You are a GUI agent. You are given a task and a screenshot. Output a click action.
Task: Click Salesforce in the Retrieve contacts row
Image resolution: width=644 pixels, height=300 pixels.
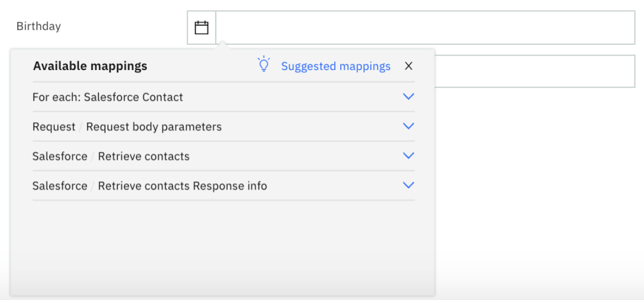pyautogui.click(x=60, y=156)
